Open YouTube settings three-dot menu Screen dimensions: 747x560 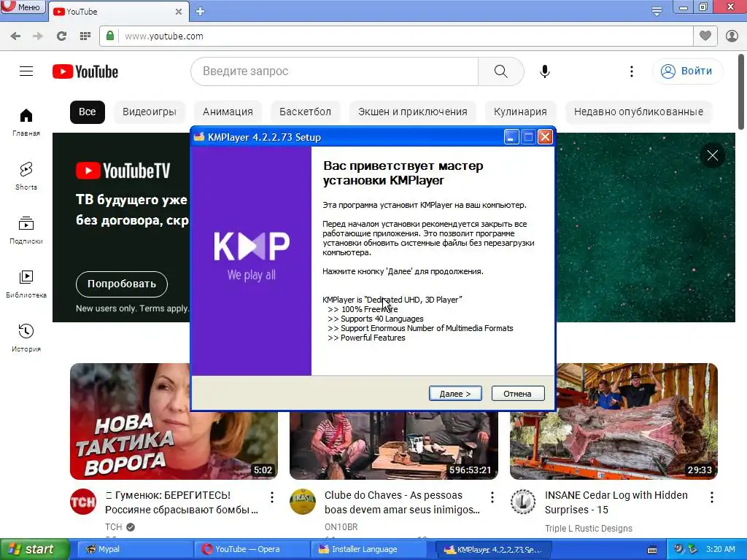pos(632,71)
